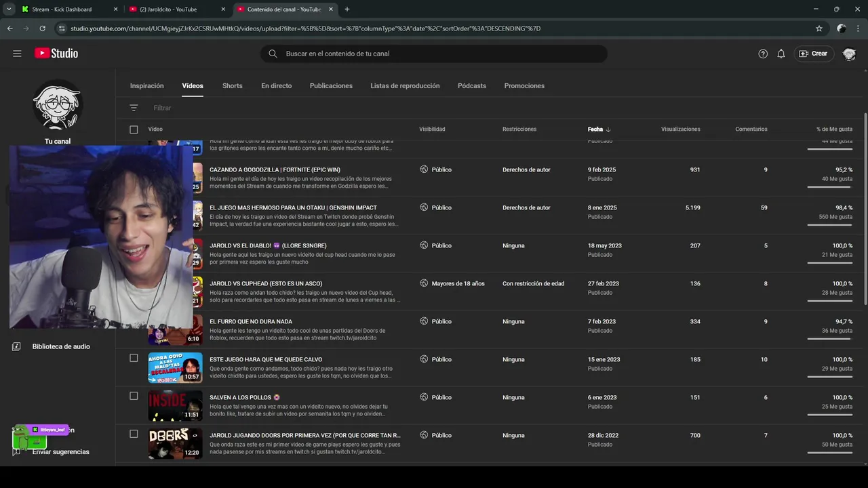868x488 pixels.
Task: Open the notifications bell
Action: tap(781, 54)
